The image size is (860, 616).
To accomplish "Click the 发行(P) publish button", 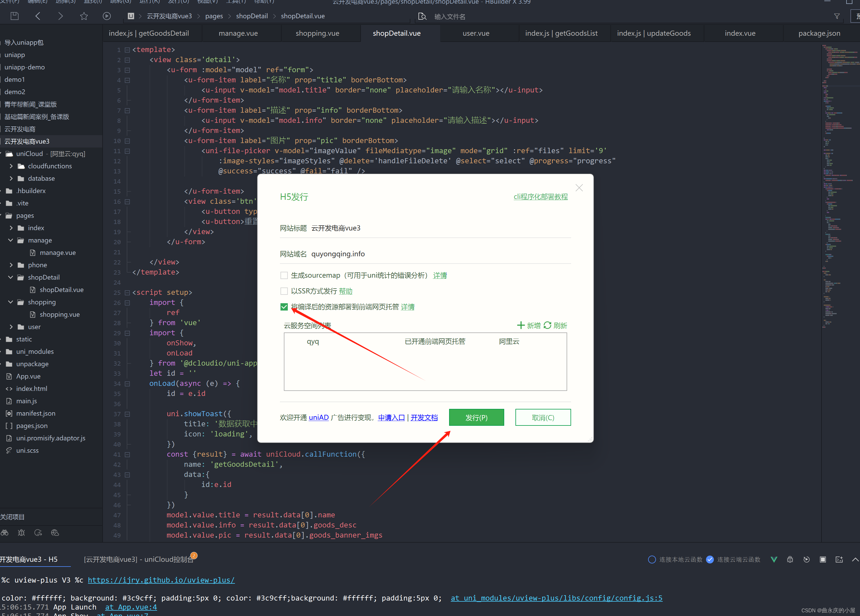I will (x=476, y=417).
